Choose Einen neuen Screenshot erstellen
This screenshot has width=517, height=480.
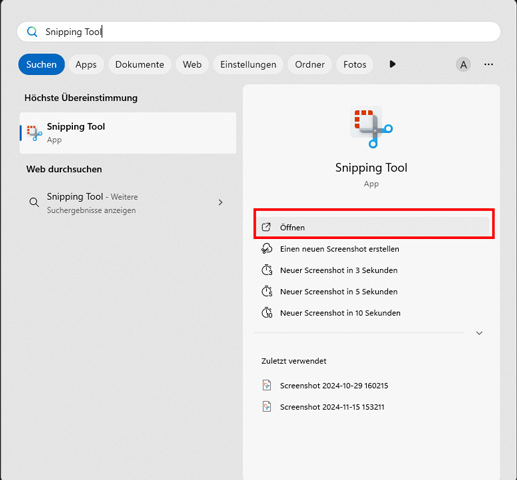point(373,249)
